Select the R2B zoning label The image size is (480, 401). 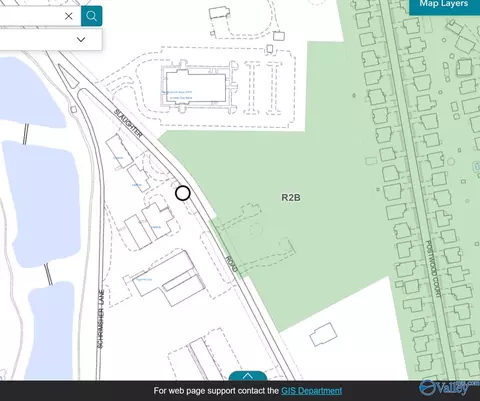[x=291, y=198]
